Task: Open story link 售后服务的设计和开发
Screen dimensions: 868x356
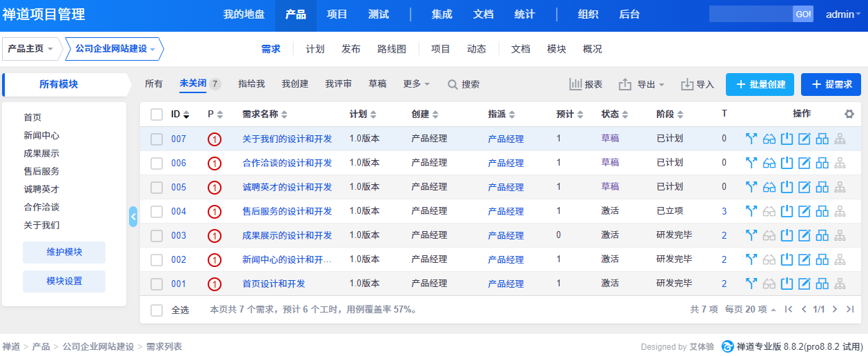Action: pyautogui.click(x=287, y=211)
